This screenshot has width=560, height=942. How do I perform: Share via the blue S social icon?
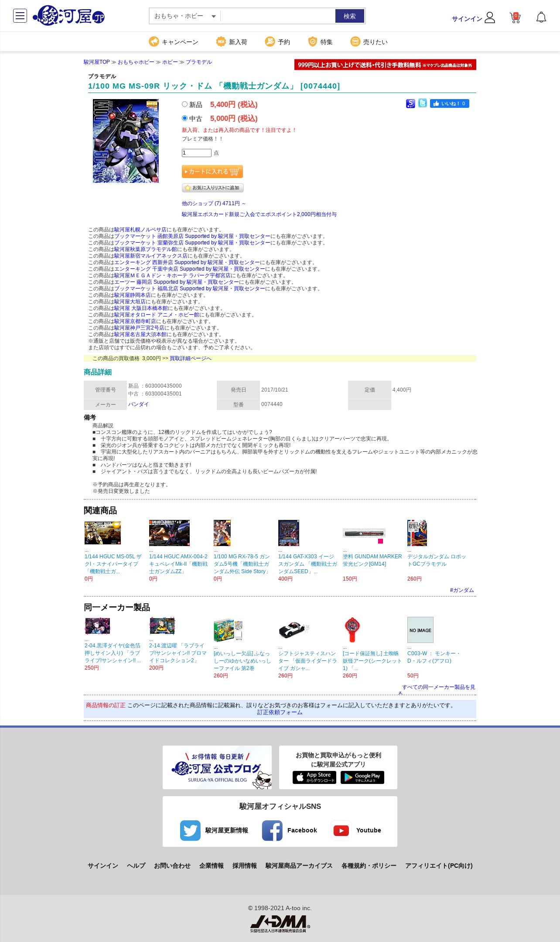tap(410, 103)
